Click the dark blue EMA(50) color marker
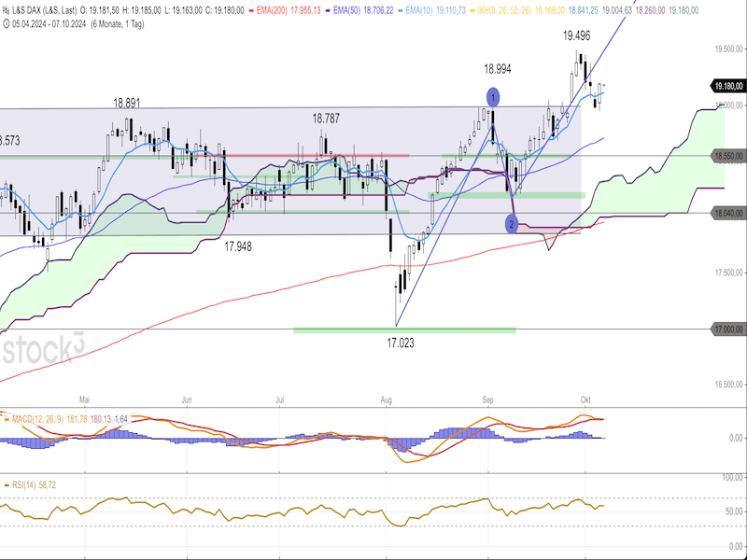The height and width of the screenshot is (560, 747). coord(328,10)
